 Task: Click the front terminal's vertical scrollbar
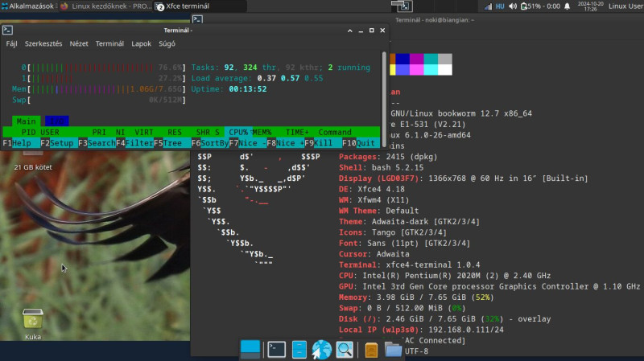384,99
